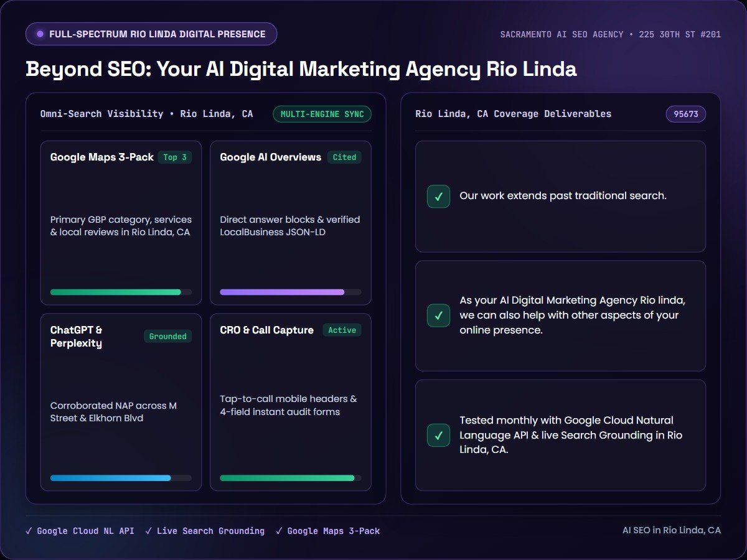Click the Active tag on CRO card
The width and height of the screenshot is (747, 560).
coord(342,330)
